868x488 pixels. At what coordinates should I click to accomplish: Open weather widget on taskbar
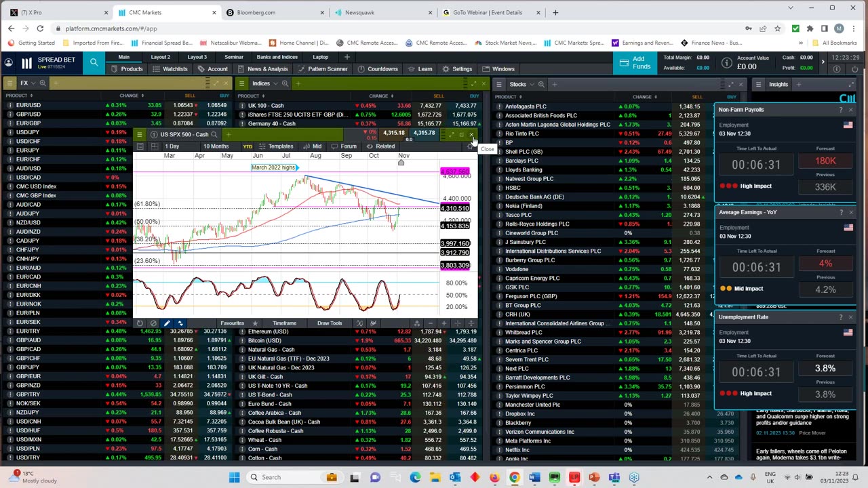point(33,477)
